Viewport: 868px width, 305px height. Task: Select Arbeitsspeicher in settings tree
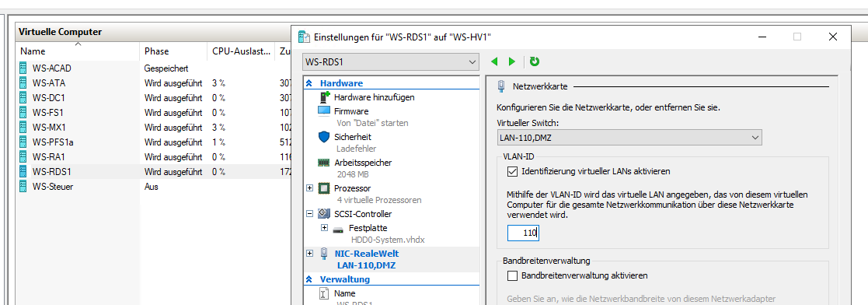(x=363, y=163)
